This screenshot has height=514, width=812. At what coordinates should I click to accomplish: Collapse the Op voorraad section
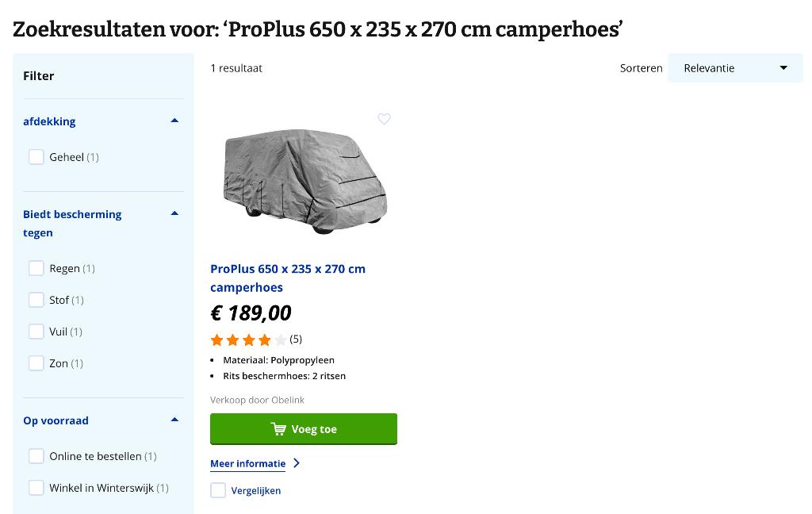point(174,419)
